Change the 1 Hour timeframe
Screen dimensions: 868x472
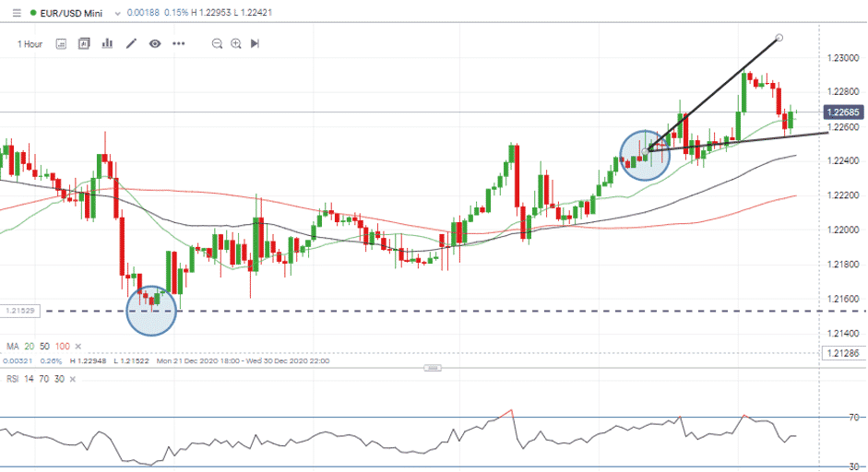pos(30,43)
